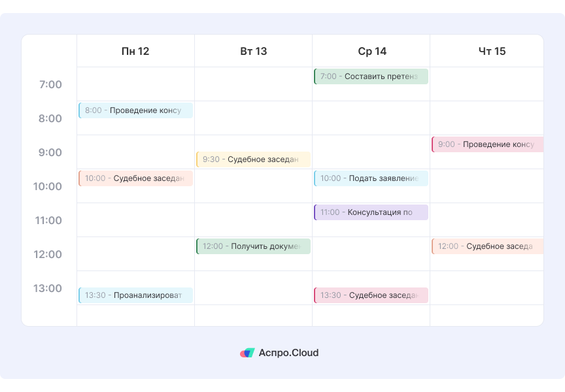
Task: Click the Чт 15 day header
Action: click(492, 51)
